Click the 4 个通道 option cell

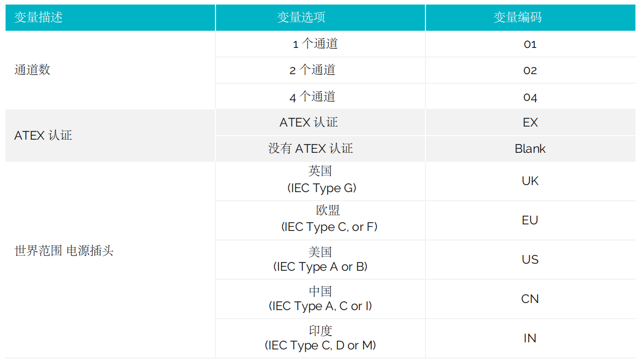click(313, 96)
